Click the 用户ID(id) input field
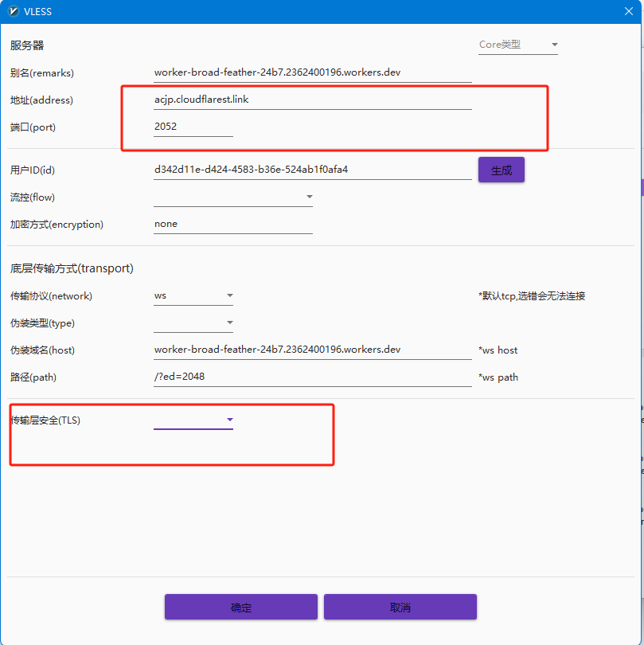644x645 pixels. 312,170
